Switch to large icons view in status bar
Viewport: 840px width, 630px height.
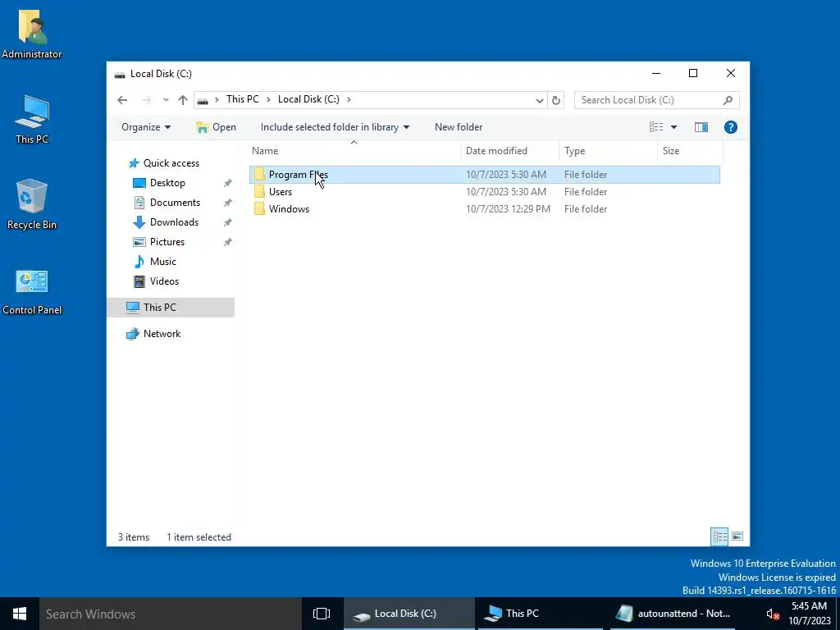(x=737, y=536)
